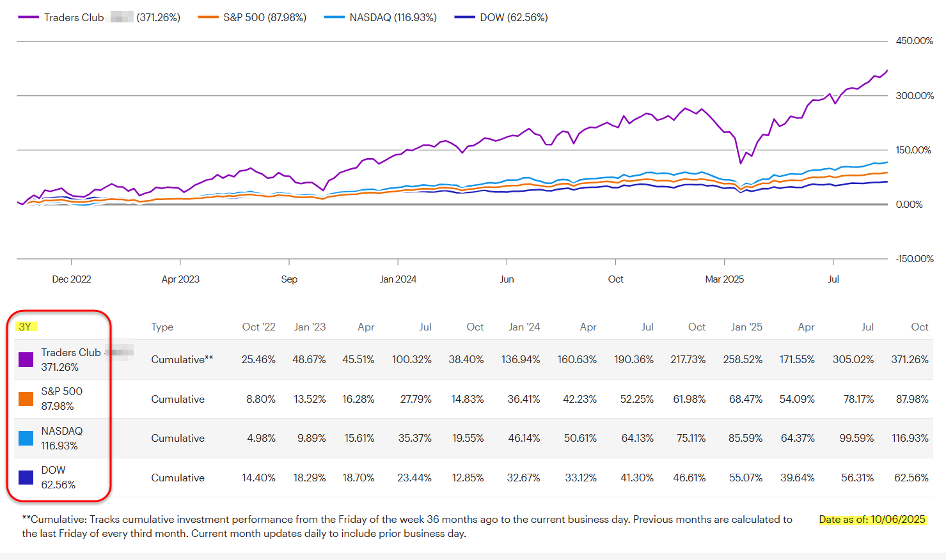
Task: Click the Dec 2022 x-axis label
Action: (72, 279)
